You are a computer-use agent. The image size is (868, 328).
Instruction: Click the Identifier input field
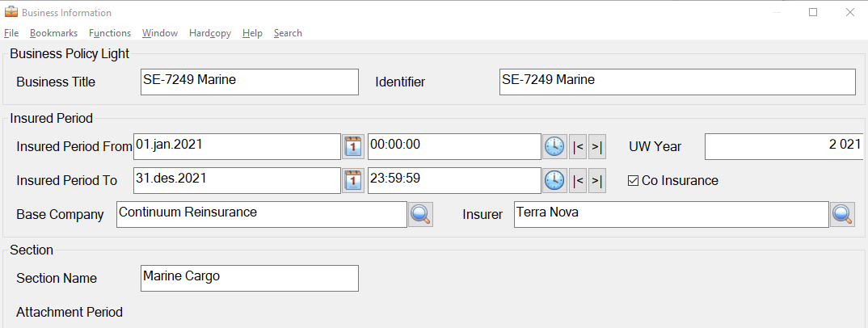pyautogui.click(x=677, y=82)
